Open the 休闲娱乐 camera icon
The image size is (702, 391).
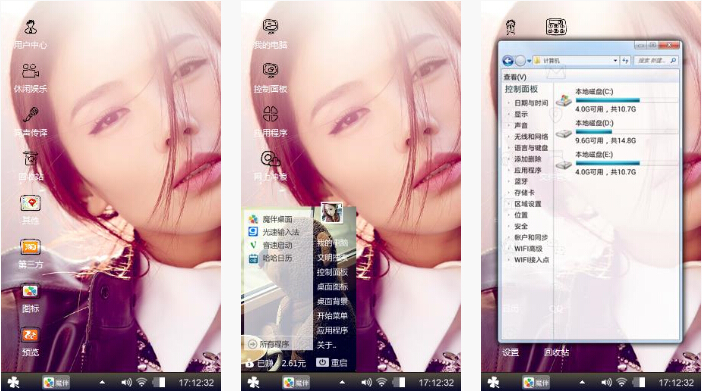30,71
